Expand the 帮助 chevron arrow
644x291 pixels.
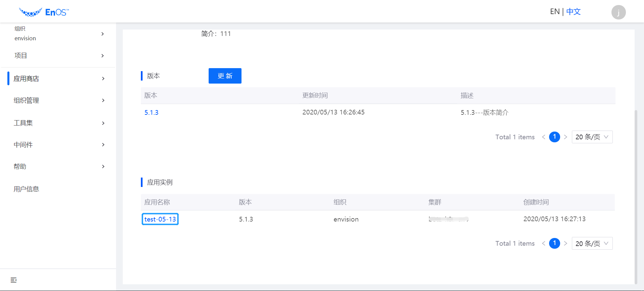click(103, 166)
